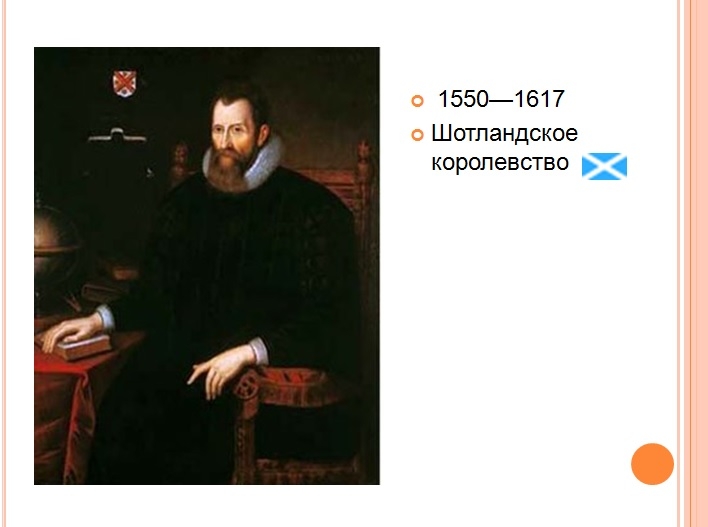Select the red coat of arms shield
708x527 pixels.
pyautogui.click(x=125, y=84)
